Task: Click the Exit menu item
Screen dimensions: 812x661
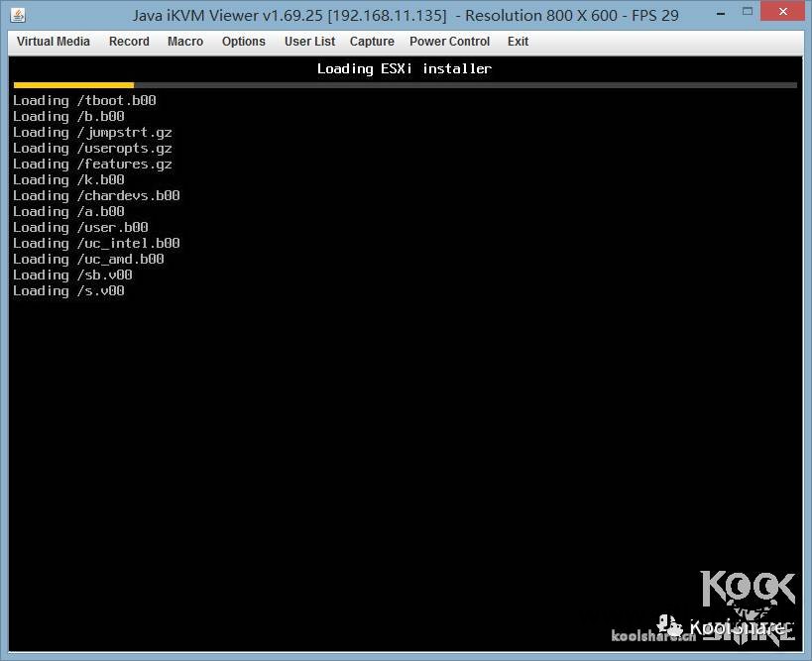Action: pos(518,42)
